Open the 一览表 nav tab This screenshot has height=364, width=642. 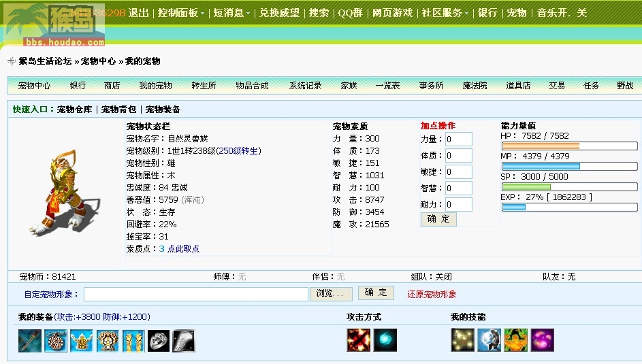point(388,86)
